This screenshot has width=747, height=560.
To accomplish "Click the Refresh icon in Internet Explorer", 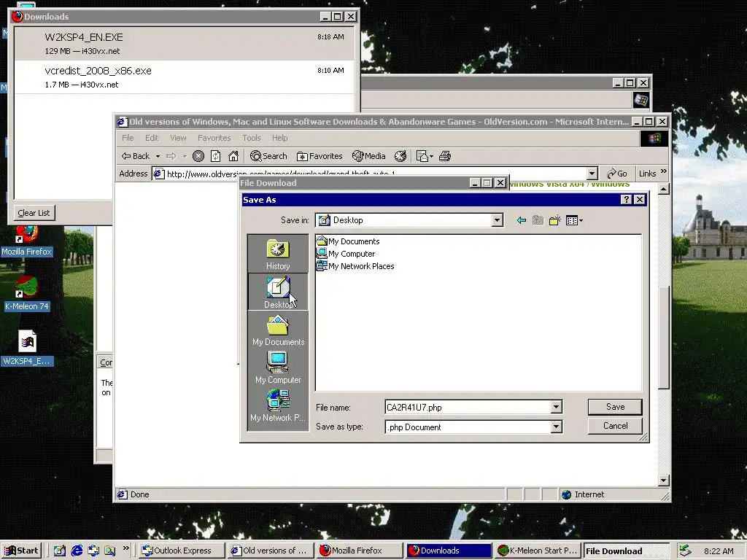I will point(215,156).
